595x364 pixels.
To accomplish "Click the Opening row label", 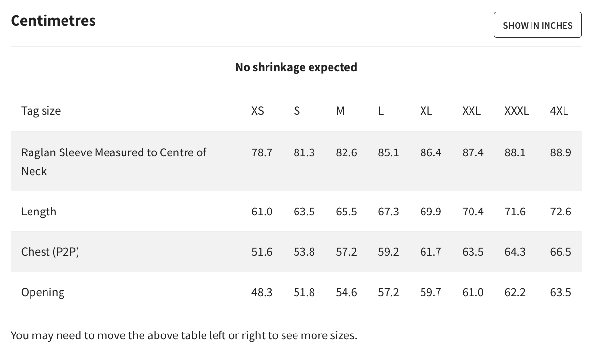I will tap(43, 292).
